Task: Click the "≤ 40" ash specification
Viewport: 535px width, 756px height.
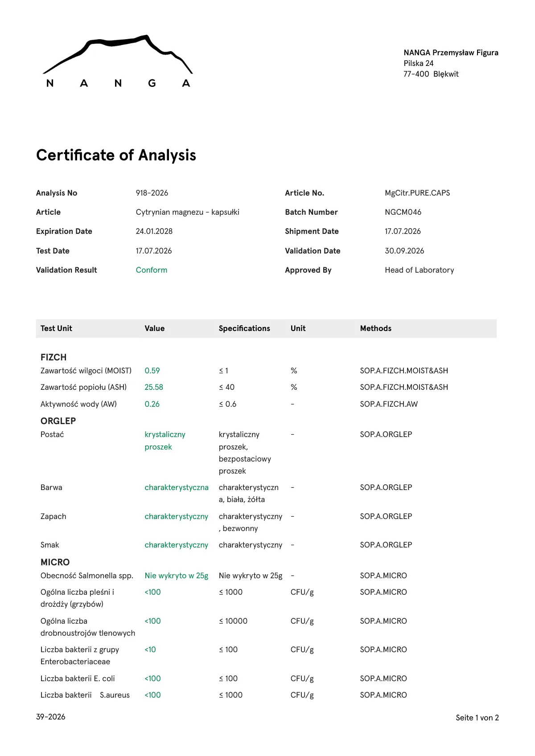Action: tap(226, 387)
